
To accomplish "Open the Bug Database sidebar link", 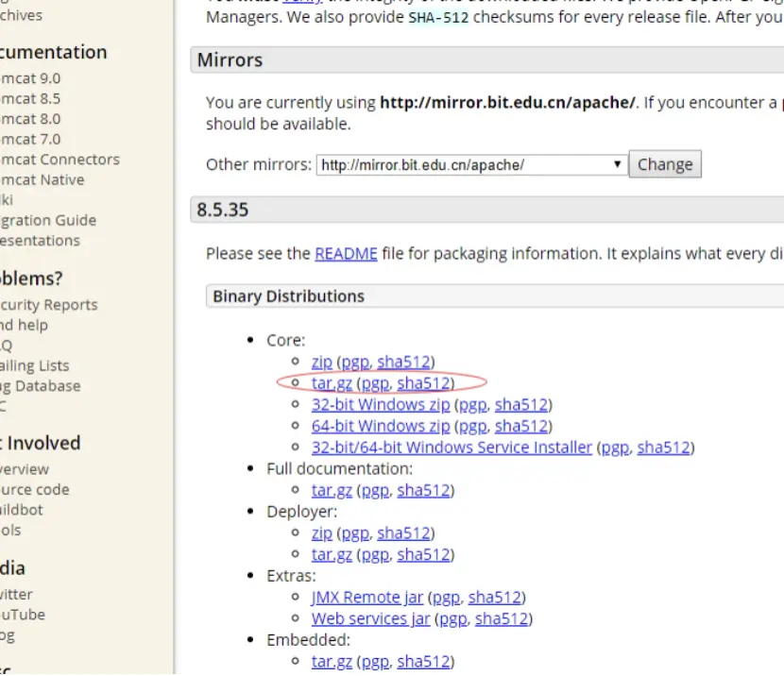I will coord(40,386).
